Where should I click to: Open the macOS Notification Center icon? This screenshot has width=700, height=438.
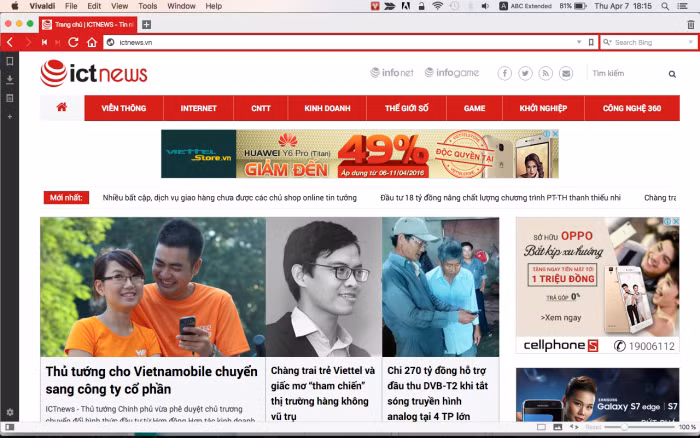click(x=683, y=6)
